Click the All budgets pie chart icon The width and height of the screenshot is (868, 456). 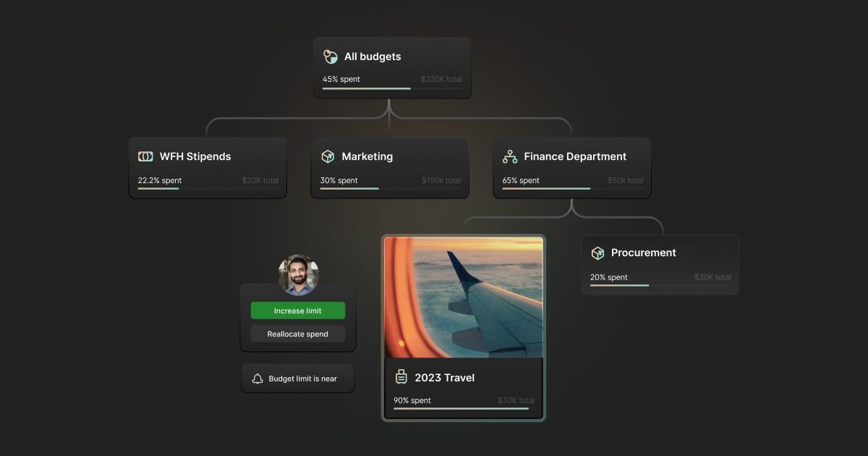click(x=331, y=56)
